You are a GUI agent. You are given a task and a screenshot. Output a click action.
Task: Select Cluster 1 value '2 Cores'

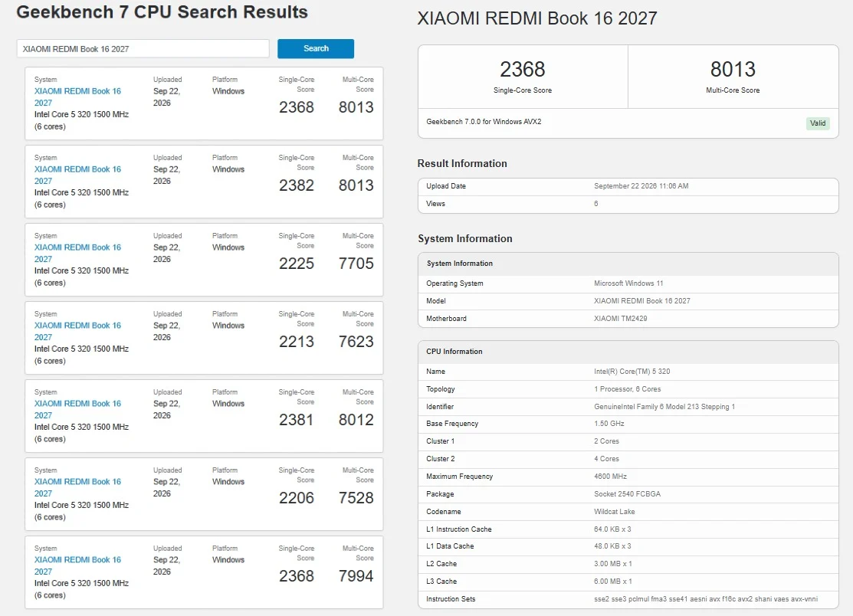606,441
